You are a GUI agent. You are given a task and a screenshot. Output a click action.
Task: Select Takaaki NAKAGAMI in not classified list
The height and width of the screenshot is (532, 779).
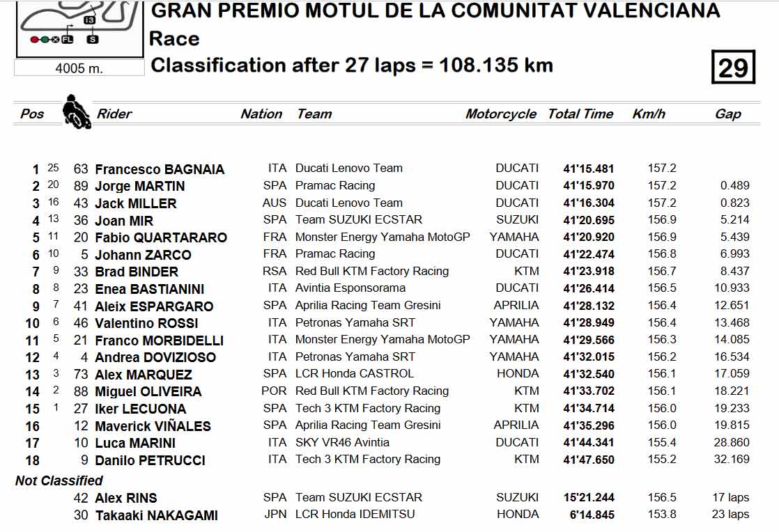click(157, 515)
